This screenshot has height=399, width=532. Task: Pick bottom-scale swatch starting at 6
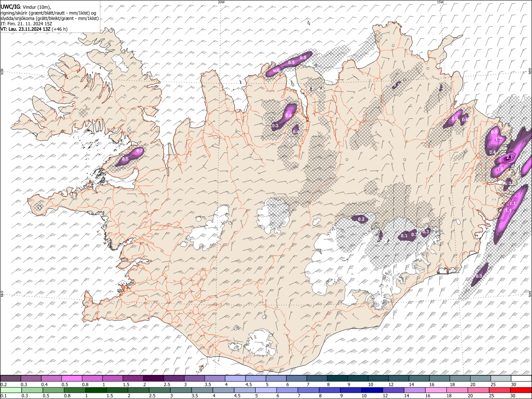(287, 390)
